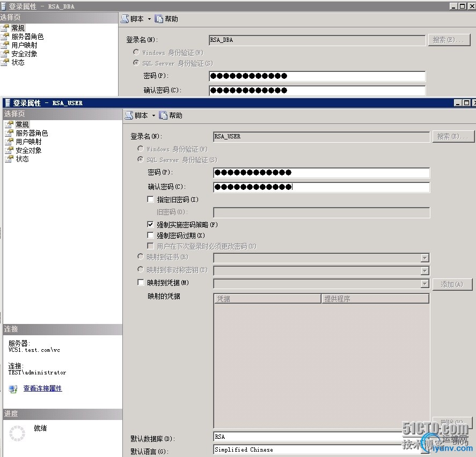Open the 默认语言 combo box showing Simplified Chinese

tap(322, 449)
